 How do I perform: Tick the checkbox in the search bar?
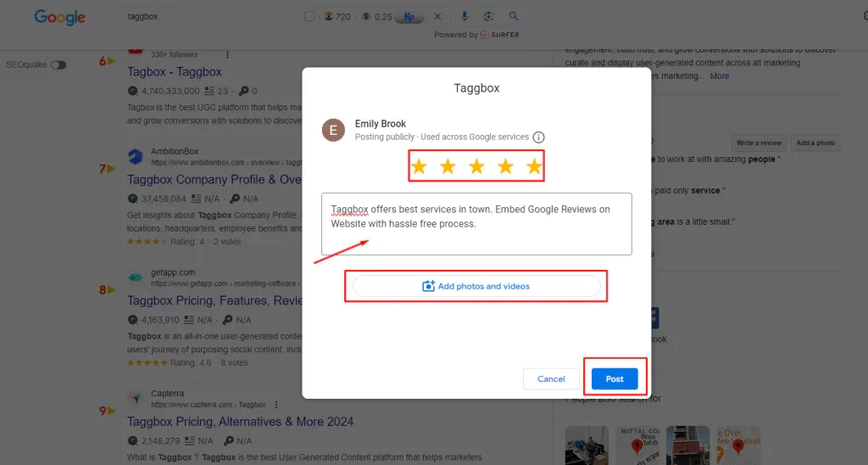[309, 17]
